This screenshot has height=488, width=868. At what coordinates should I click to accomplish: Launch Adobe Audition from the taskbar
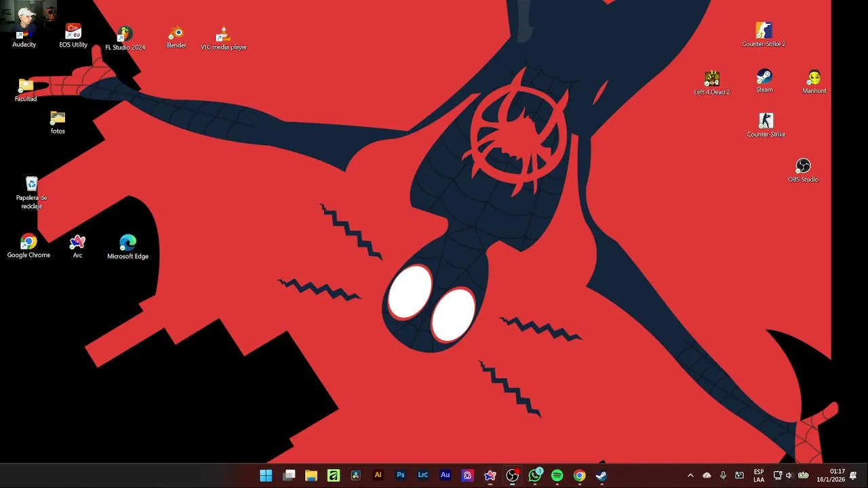pyautogui.click(x=446, y=476)
